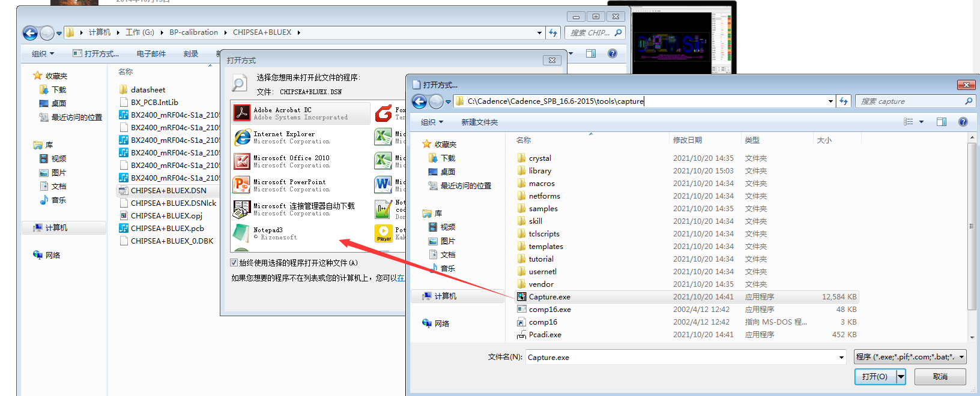Image resolution: width=980 pixels, height=396 pixels.
Task: Click the Forward arrow in the capture browse dialog
Action: coord(436,101)
